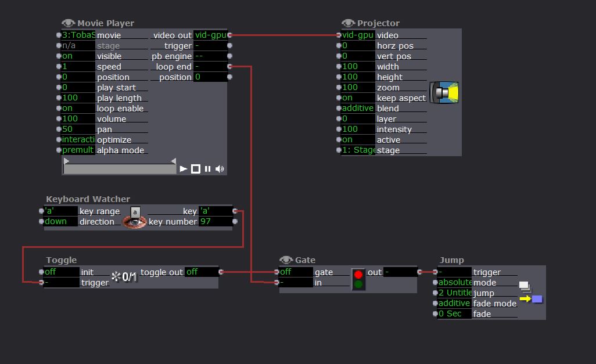
Task: Open the Movie Player alpha mode value
Action: click(78, 150)
